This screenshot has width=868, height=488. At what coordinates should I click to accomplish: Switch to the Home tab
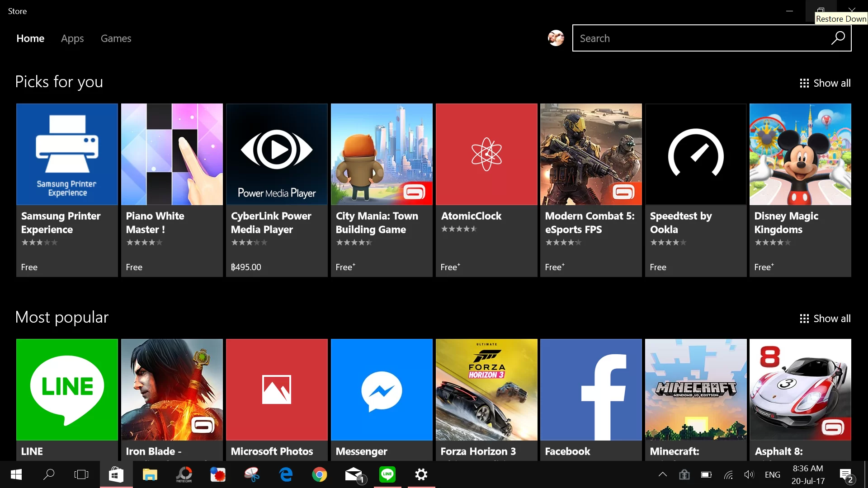tap(30, 38)
